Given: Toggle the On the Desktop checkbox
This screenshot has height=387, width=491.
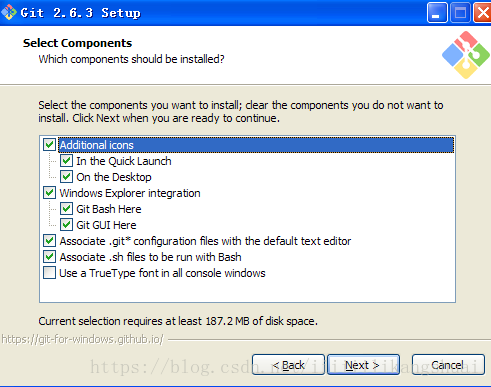Looking at the screenshot, I should pos(66,177).
